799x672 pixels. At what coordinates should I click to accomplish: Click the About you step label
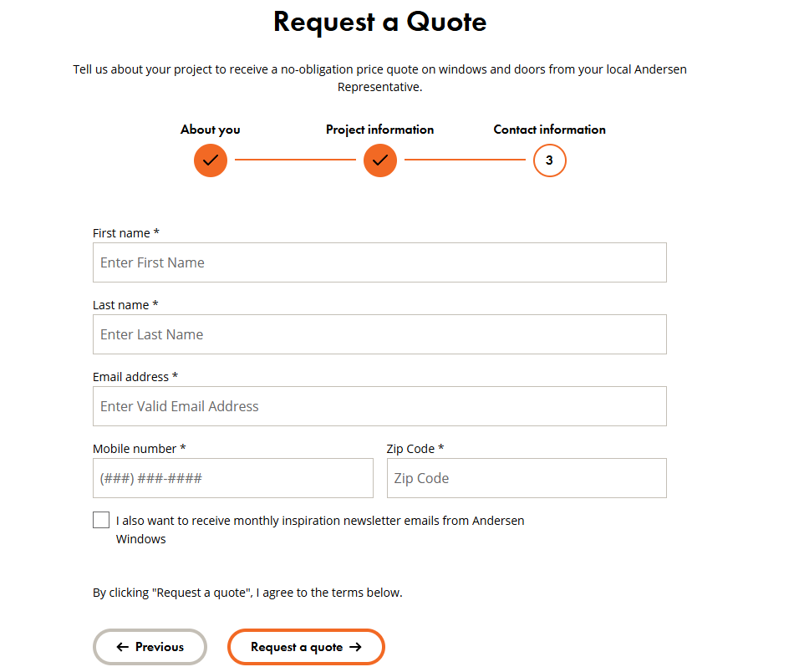coord(210,130)
